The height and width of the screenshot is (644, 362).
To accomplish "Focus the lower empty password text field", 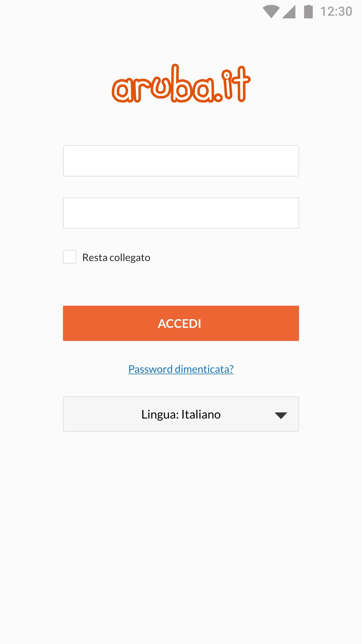I will tap(181, 213).
